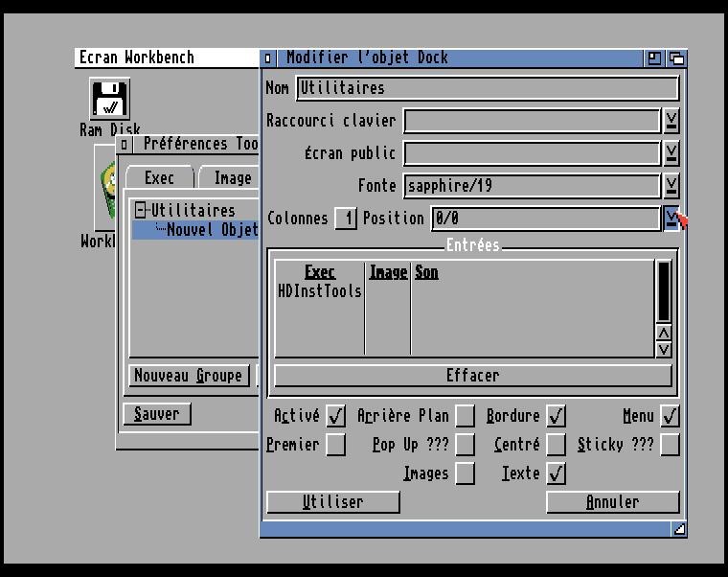Switch to the Image tab

point(231,178)
